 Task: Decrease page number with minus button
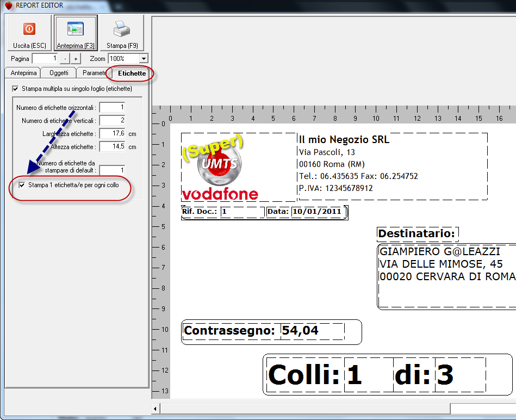[x=65, y=59]
